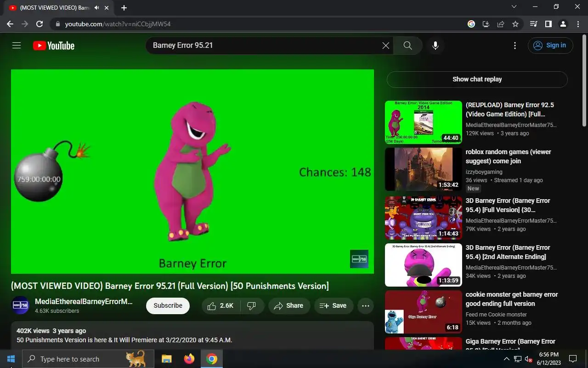Open Firefox from the taskbar

pos(189,359)
